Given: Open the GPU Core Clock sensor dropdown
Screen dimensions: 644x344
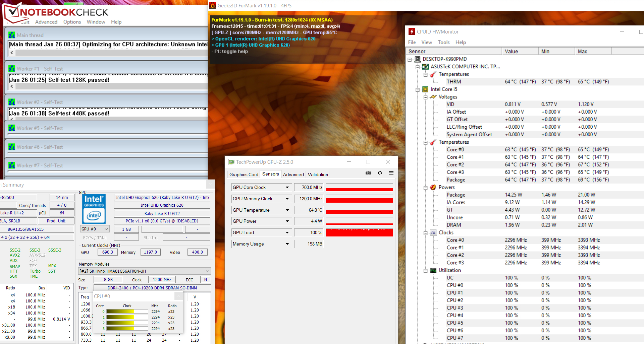Looking at the screenshot, I should [287, 188].
